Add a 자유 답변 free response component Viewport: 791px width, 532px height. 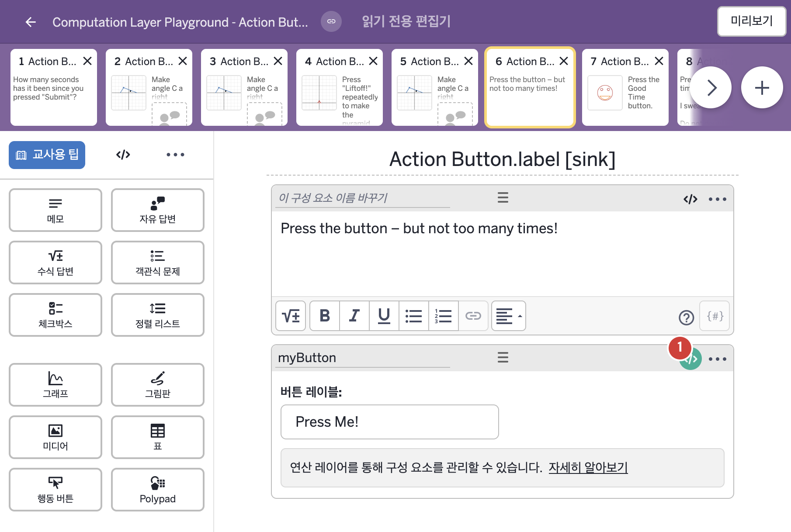158,210
